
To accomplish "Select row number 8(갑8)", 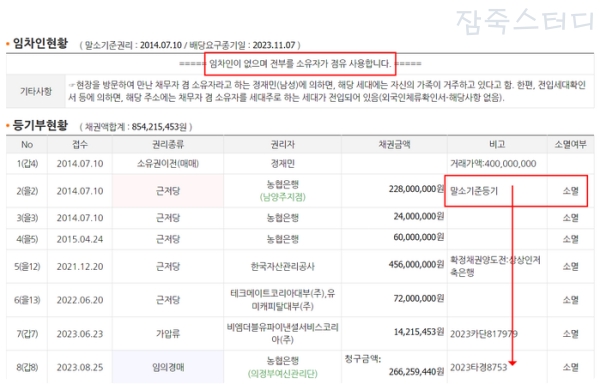I will click(27, 367).
